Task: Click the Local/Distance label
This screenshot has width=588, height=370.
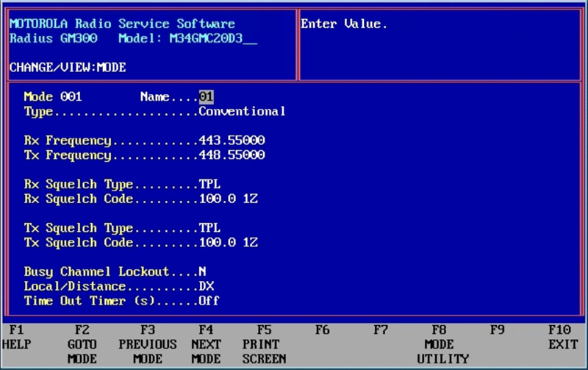Action: point(75,286)
